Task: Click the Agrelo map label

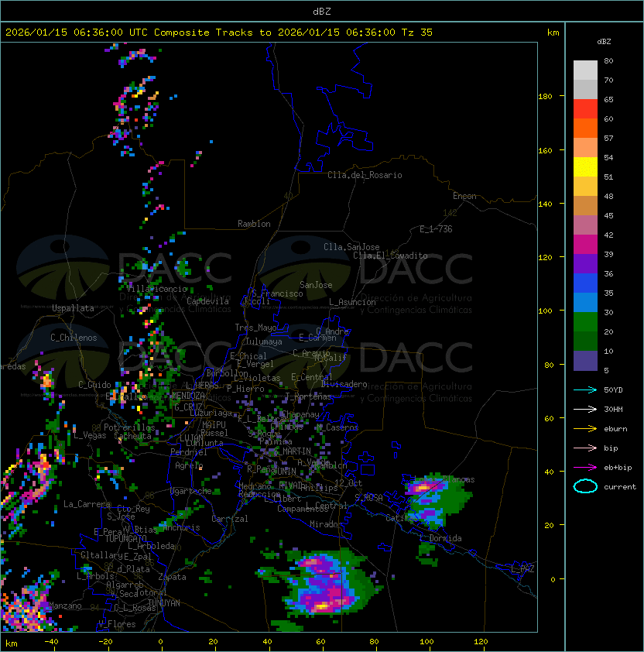Action: [x=189, y=465]
